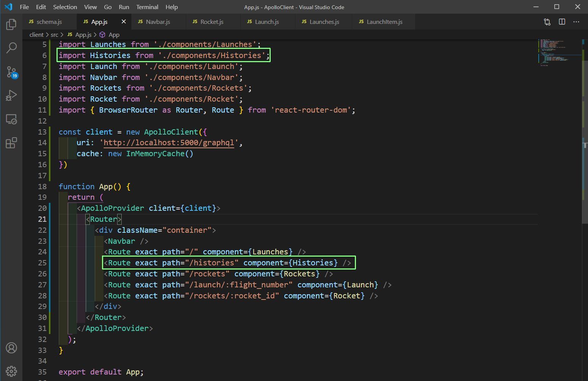Click the 'react-router-dom' string
588x381 pixels.
[x=311, y=110]
